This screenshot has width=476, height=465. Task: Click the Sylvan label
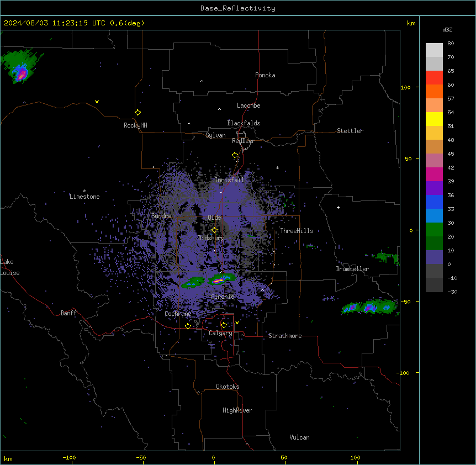pos(215,135)
